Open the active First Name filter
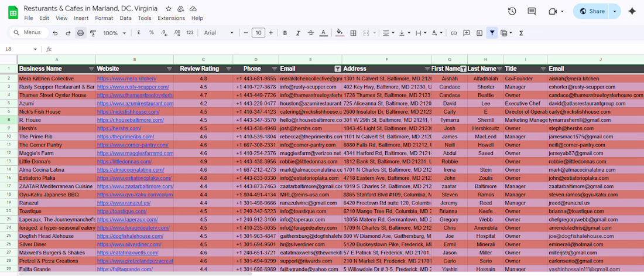Image resolution: width=644 pixels, height=276 pixels. click(x=463, y=69)
